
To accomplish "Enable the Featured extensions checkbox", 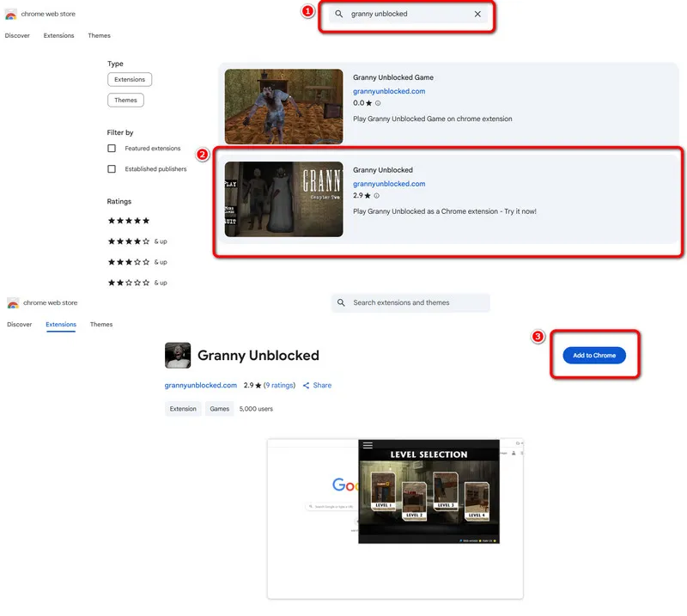I will click(112, 149).
